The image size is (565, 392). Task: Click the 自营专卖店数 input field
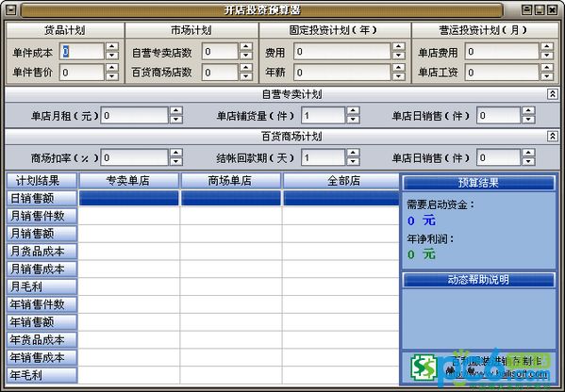(x=220, y=52)
